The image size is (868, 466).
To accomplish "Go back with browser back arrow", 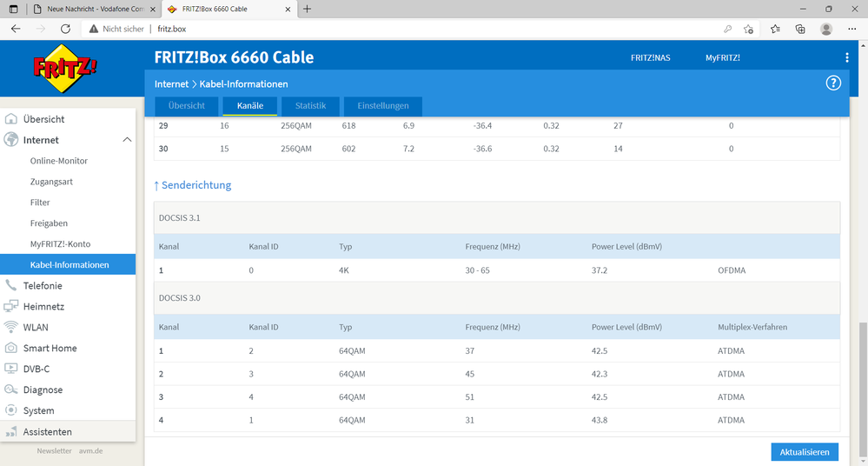I will (x=16, y=29).
